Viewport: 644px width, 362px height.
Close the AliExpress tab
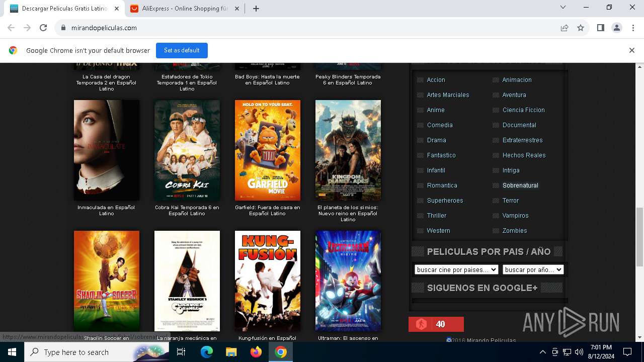(237, 9)
